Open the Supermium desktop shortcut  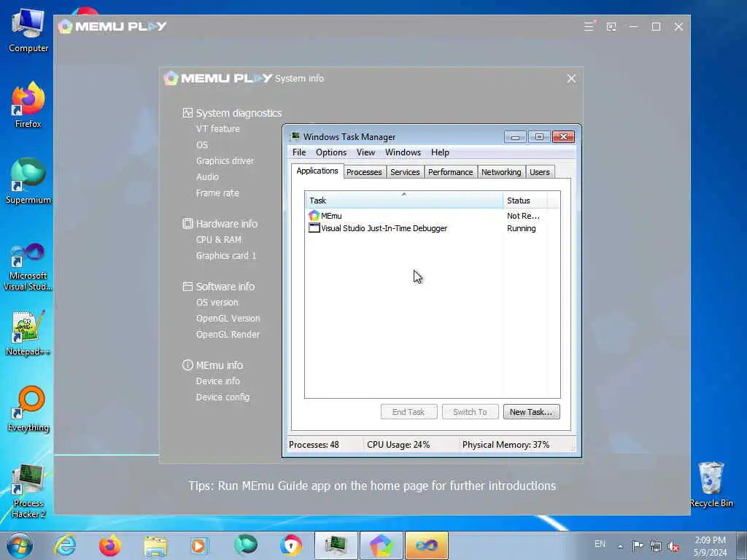[28, 181]
